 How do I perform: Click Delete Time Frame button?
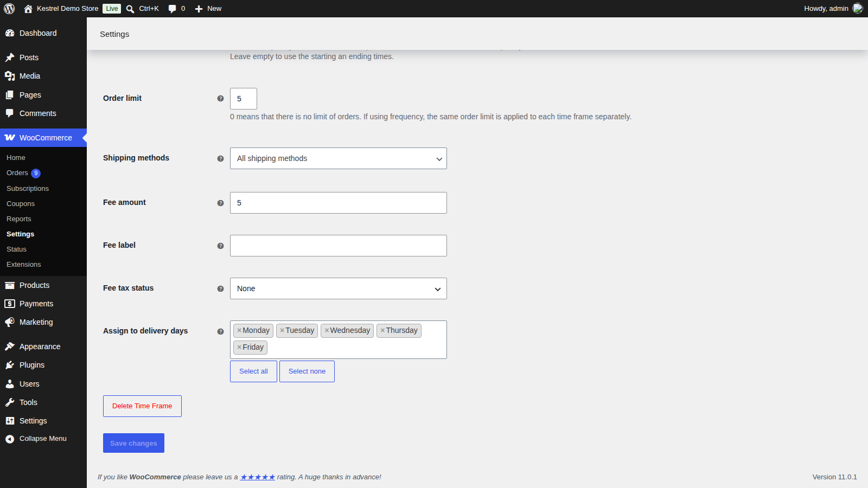(x=142, y=406)
